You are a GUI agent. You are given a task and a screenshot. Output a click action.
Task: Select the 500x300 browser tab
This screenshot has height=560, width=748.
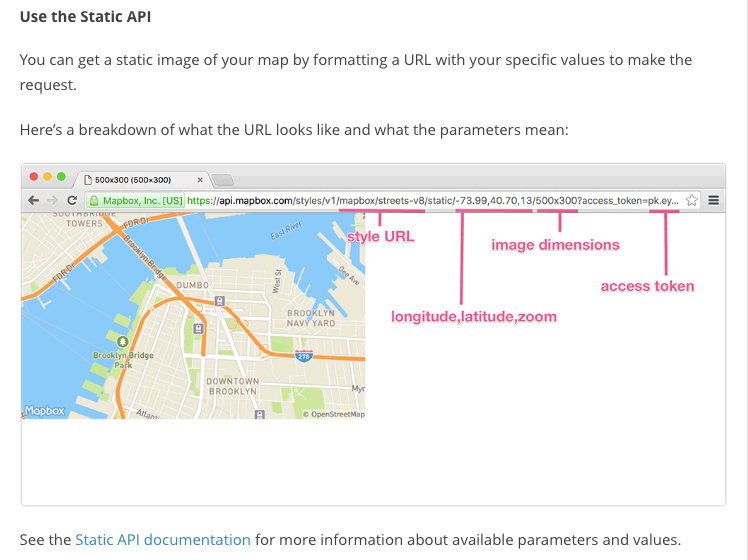[142, 180]
